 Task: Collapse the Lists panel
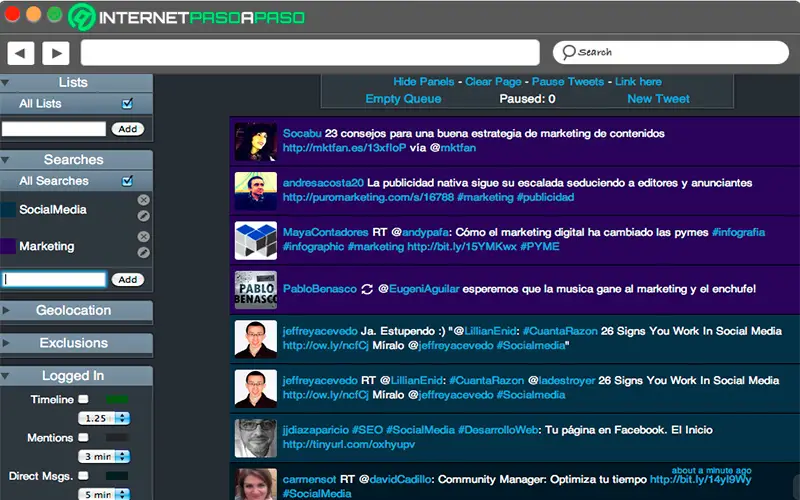tap(5, 82)
